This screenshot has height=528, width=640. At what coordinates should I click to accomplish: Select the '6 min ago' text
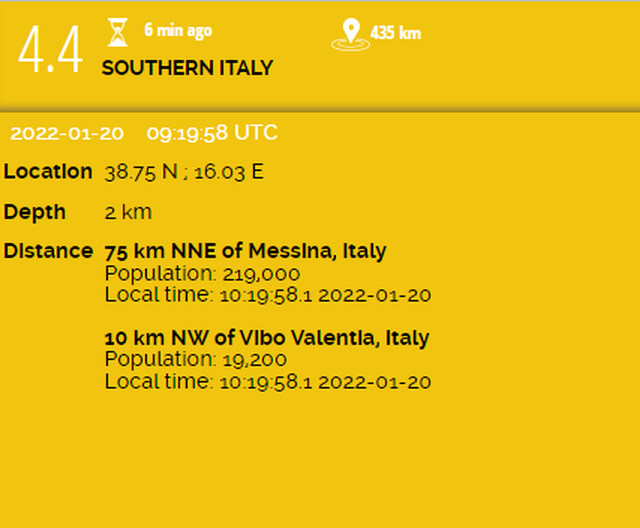pyautogui.click(x=177, y=31)
